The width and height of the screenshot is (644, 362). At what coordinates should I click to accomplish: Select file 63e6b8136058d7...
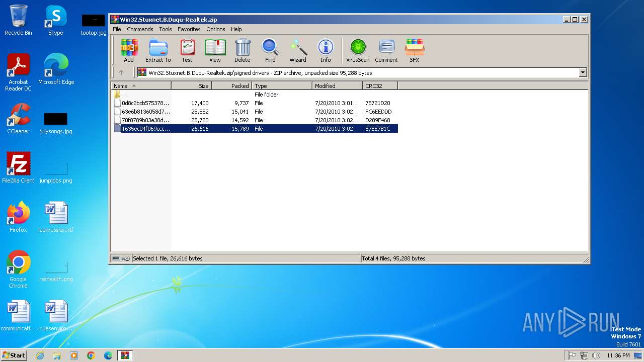pos(254,112)
